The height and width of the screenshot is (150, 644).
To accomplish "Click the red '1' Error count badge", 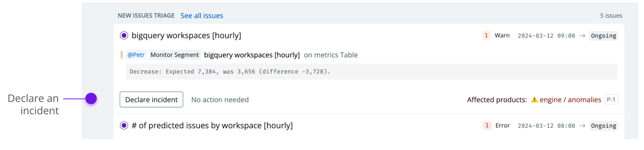I will click(x=487, y=125).
